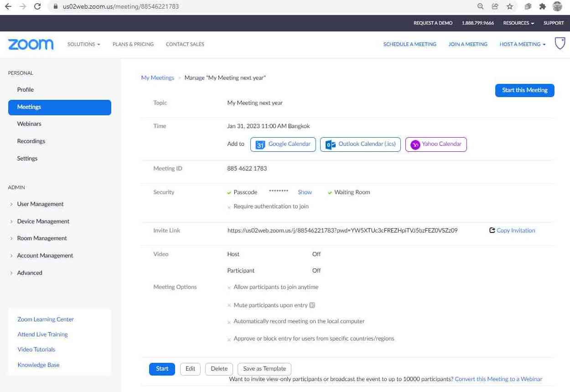Click the info icon beside Mute participants
The width and height of the screenshot is (570, 392).
(x=312, y=305)
